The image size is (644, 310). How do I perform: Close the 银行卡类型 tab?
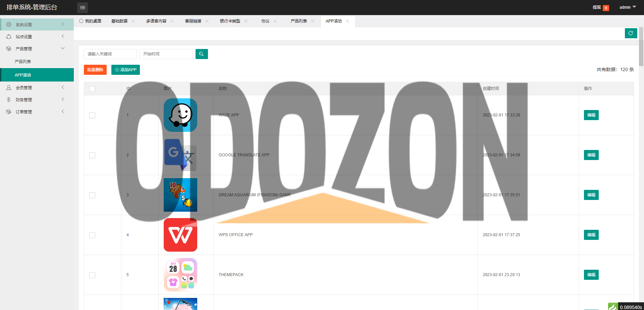pos(246,21)
